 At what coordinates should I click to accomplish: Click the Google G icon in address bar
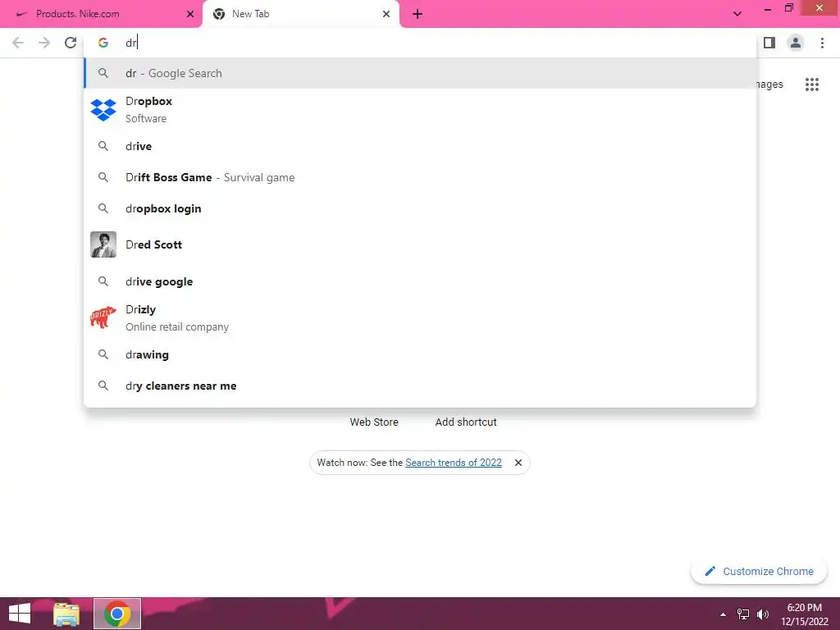103,43
